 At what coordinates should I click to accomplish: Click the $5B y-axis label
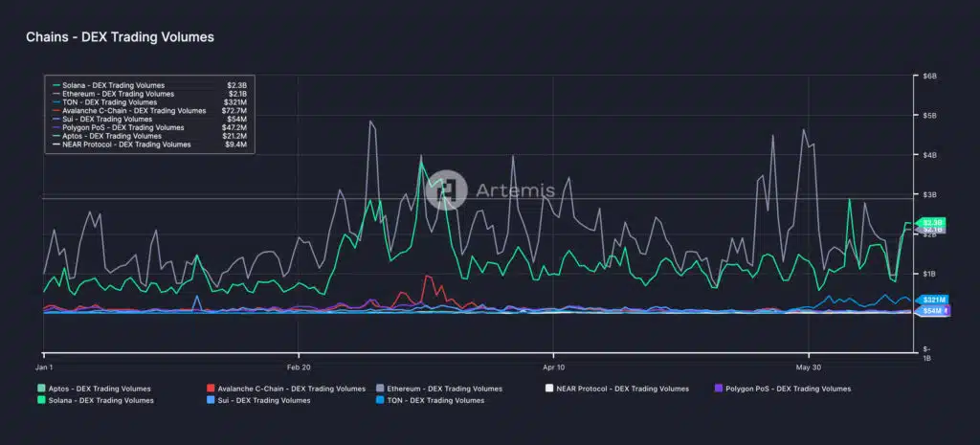point(929,116)
